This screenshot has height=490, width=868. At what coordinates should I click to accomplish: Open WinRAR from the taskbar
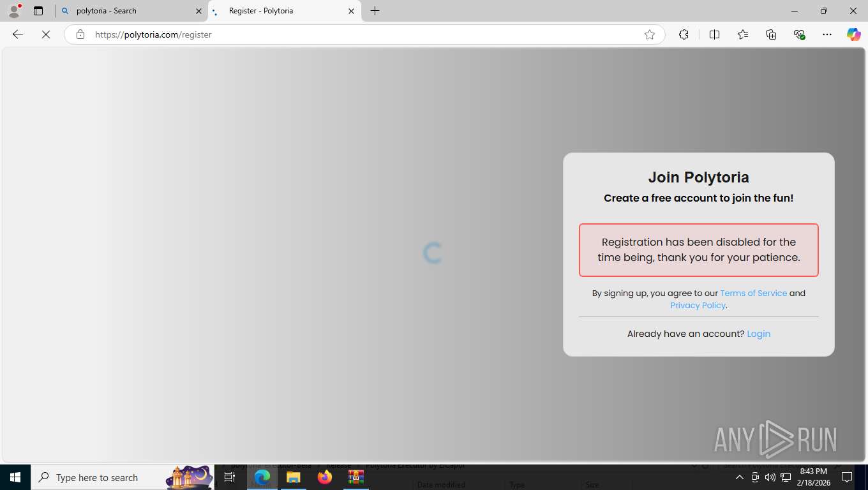(356, 477)
